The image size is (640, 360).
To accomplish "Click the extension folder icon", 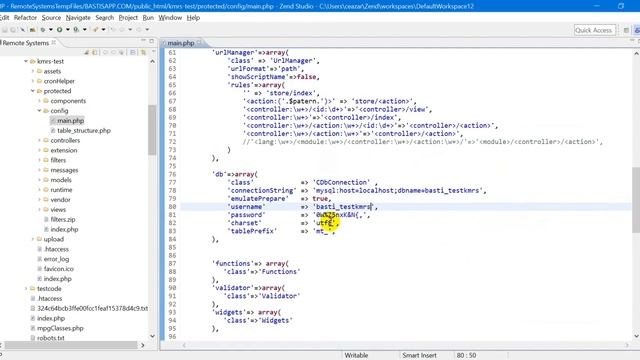I will [x=46, y=150].
